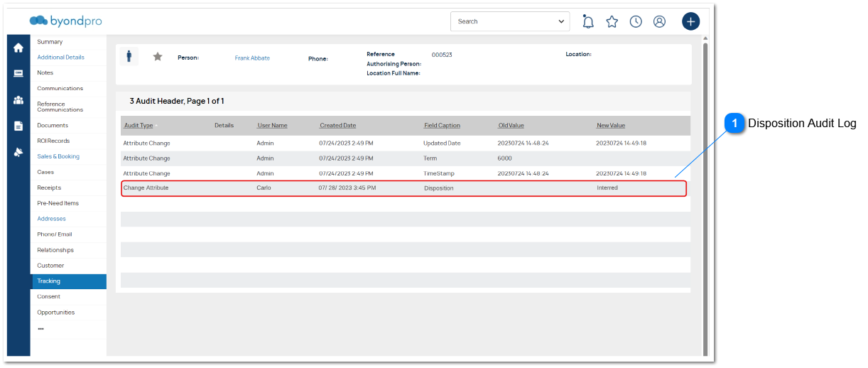Click the person icon on record header
The image size is (868, 368).
tap(129, 57)
